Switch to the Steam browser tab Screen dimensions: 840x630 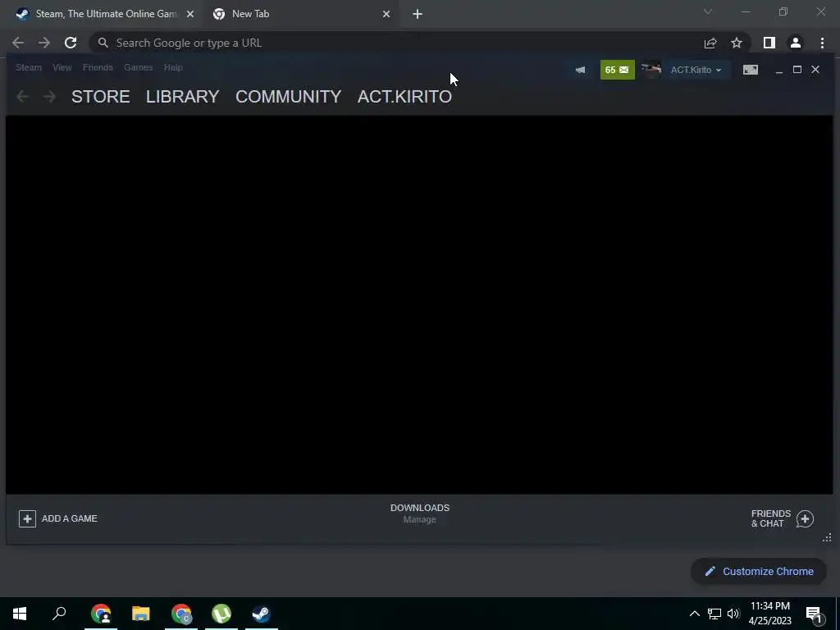point(100,14)
